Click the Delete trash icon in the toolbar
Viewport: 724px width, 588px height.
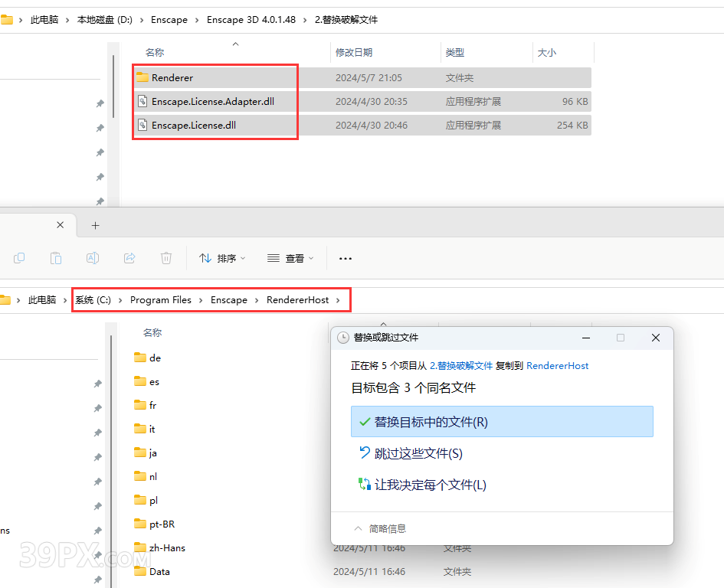(x=166, y=258)
